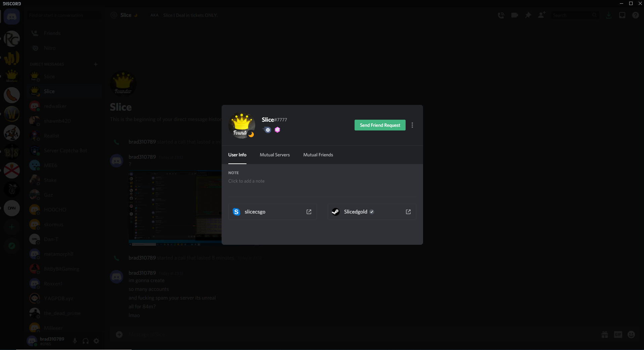Open Explore Public Servers compass icon
This screenshot has width=644, height=350.
12,246
